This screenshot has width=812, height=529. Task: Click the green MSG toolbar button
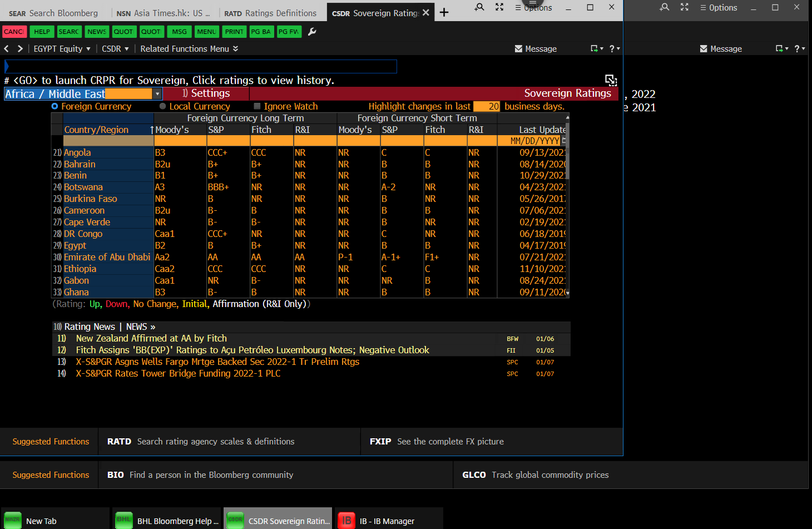pyautogui.click(x=180, y=32)
